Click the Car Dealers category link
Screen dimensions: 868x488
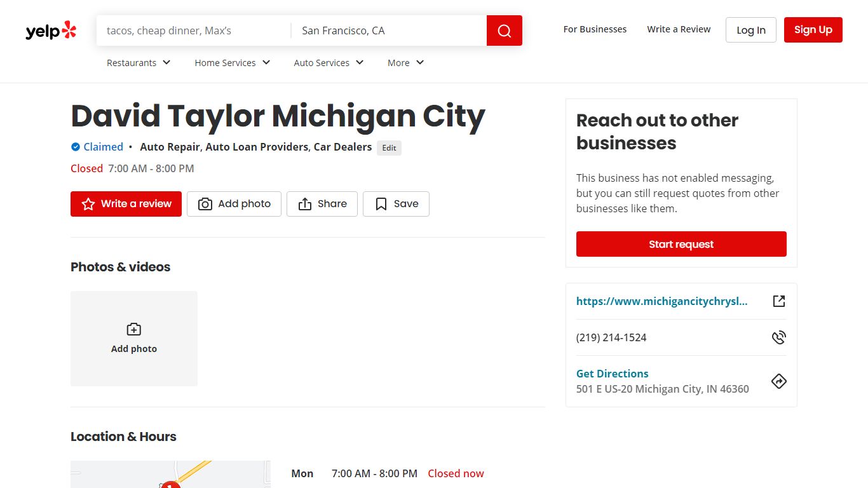(342, 147)
